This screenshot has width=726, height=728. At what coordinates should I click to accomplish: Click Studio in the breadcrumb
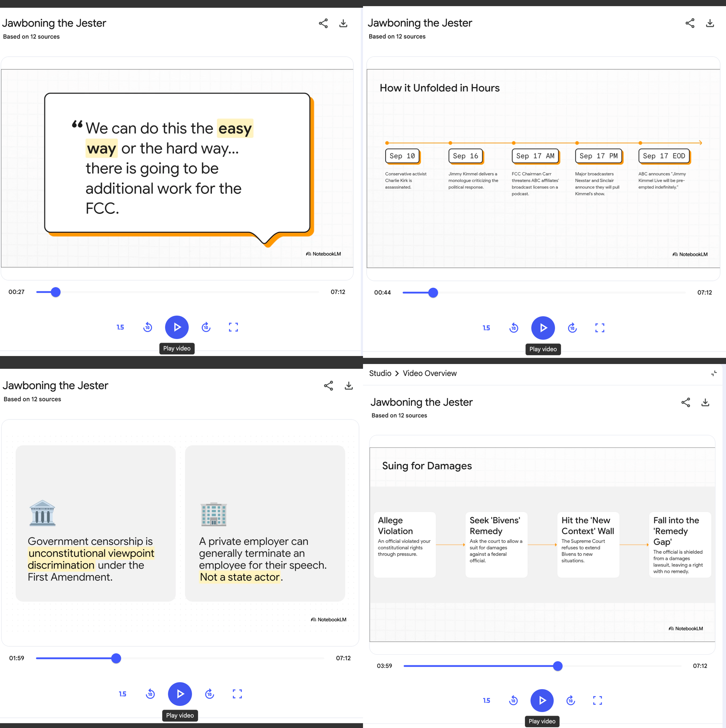(x=380, y=373)
